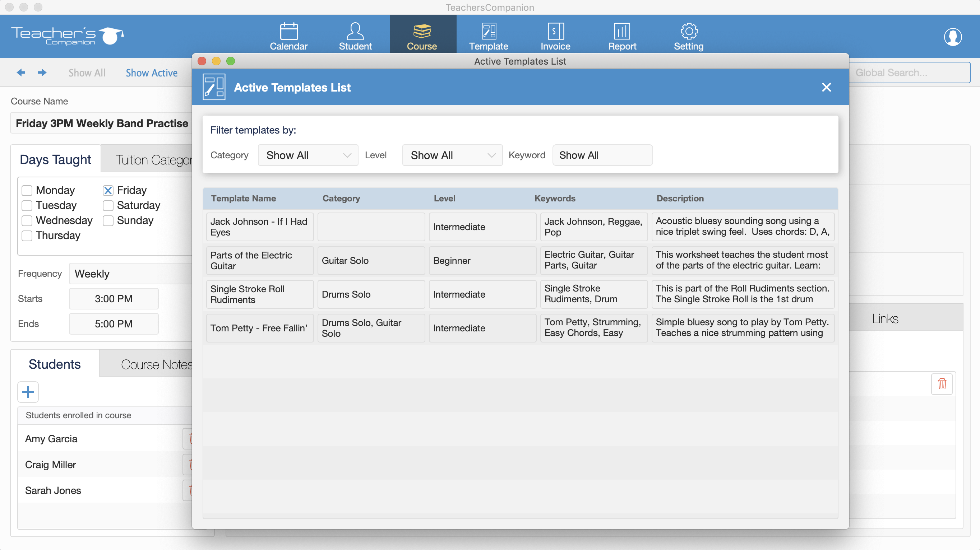
Task: Select Single Stroke Roll Rudiments template
Action: pos(260,294)
